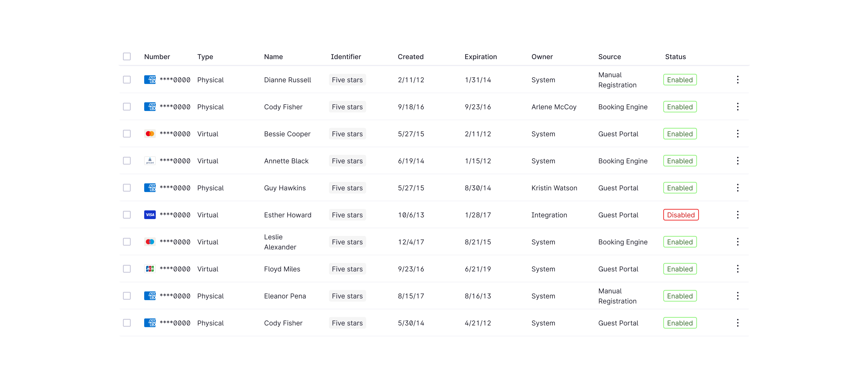868x386 pixels.
Task: Select the Arlene McCoy owner row checkbox
Action: (127, 107)
